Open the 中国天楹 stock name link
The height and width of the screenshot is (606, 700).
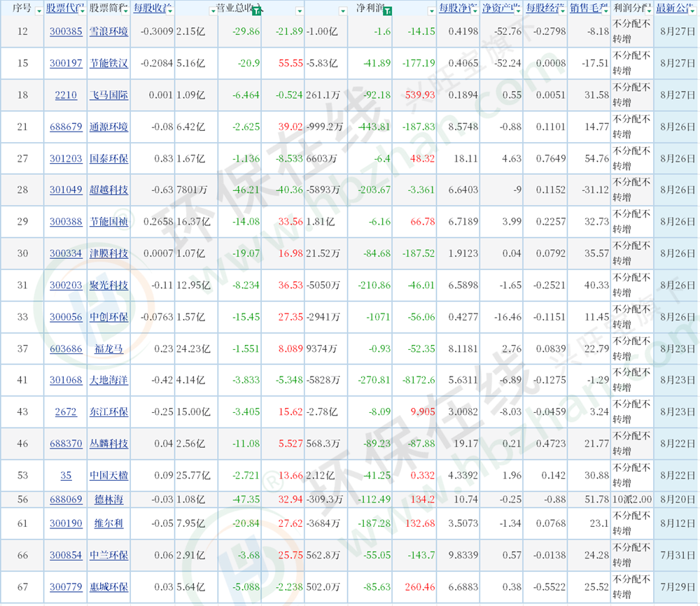click(x=108, y=476)
